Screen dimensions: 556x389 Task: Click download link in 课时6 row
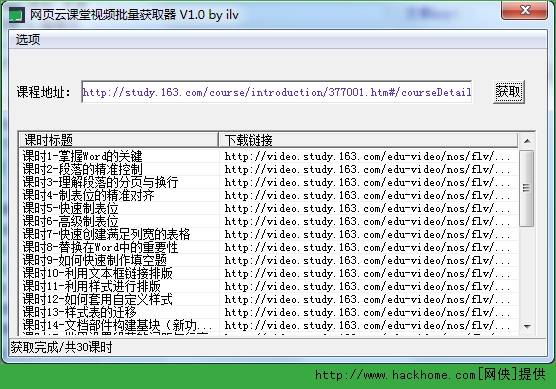[367, 221]
